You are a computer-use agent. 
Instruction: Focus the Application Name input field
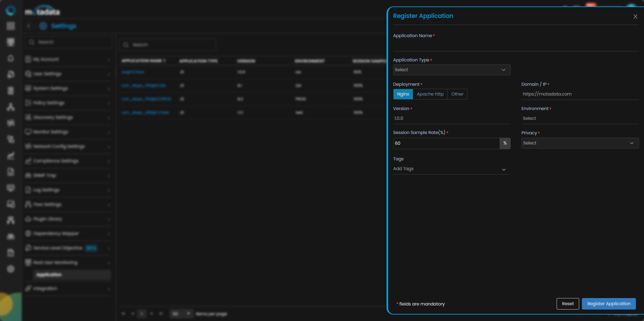(515, 45)
